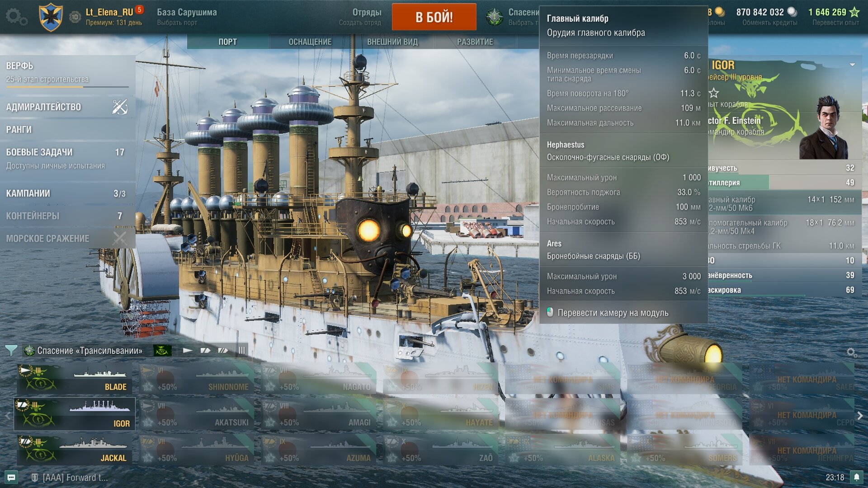868x488 pixels.
Task: Switch to the РАЗВИТИЕ tab
Action: pos(475,42)
